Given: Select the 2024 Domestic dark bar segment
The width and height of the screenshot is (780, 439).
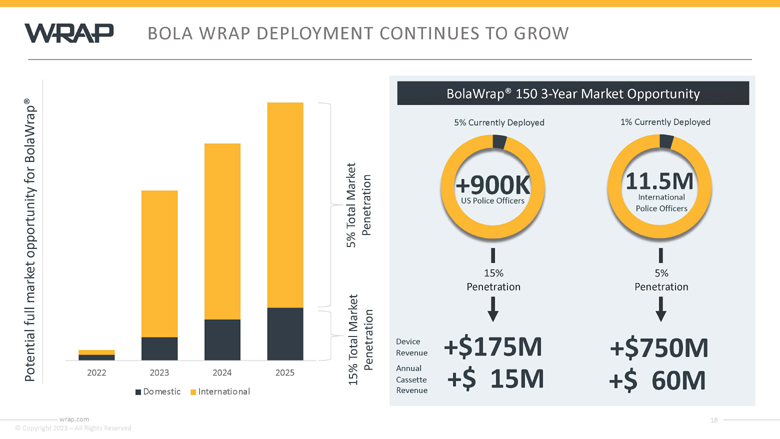Looking at the screenshot, I should (x=222, y=340).
